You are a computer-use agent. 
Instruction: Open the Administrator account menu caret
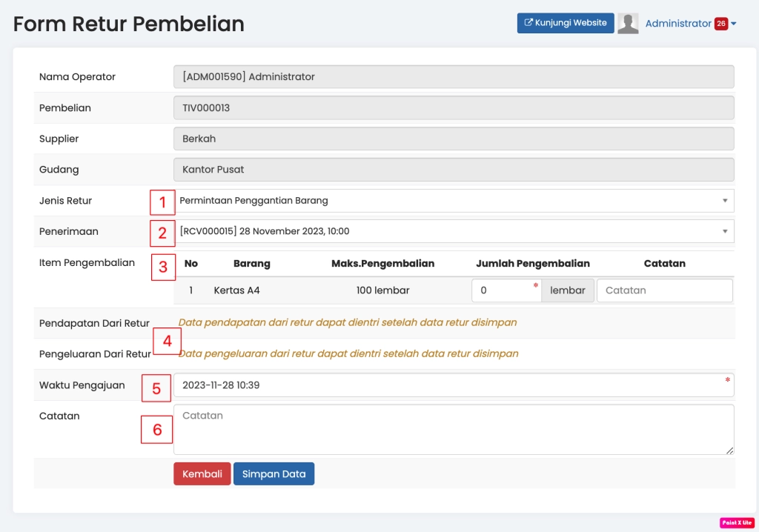734,24
